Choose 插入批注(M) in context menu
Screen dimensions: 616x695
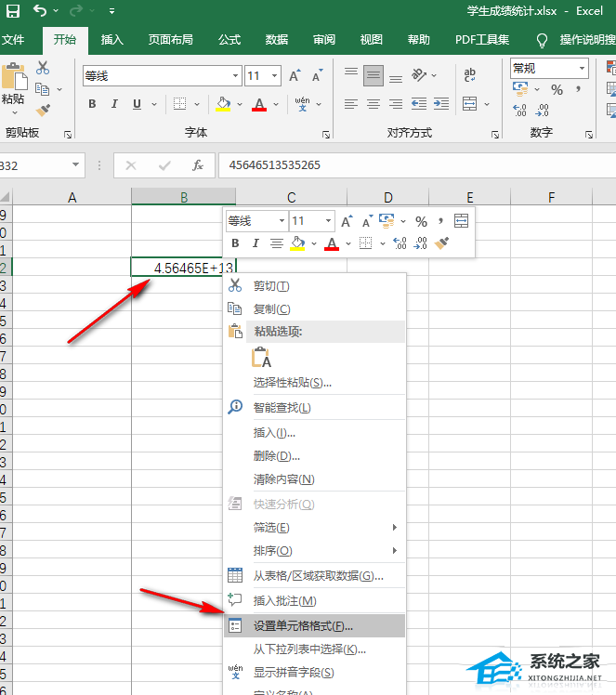click(x=314, y=600)
